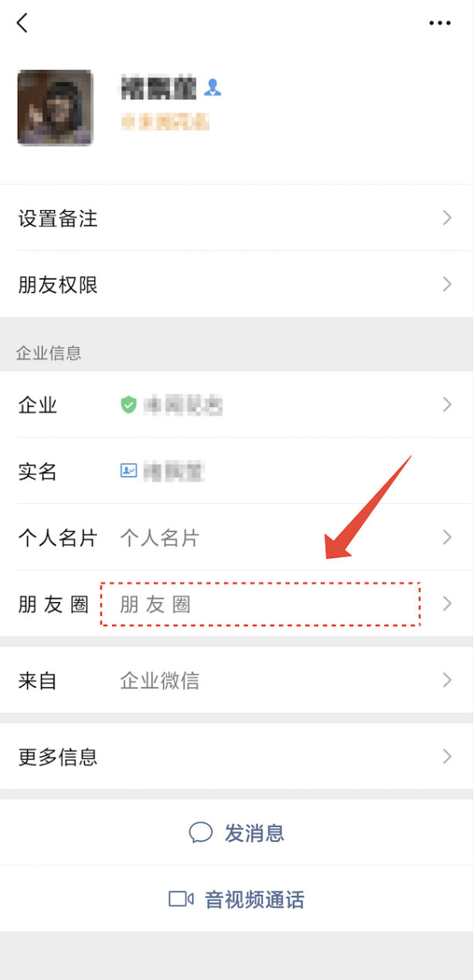Open 设置备注 remark settings row
The height and width of the screenshot is (980, 473).
(x=236, y=218)
